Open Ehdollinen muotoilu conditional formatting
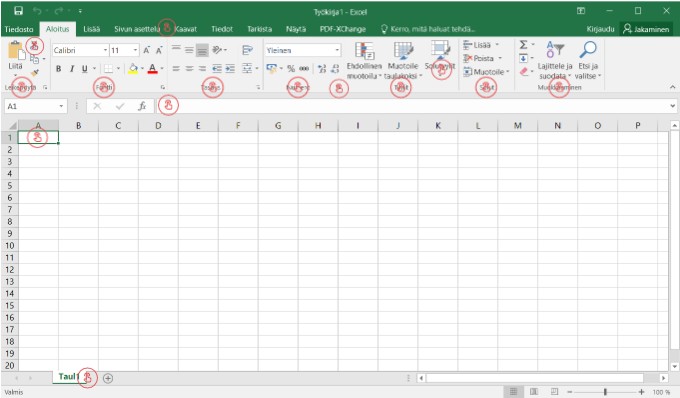This screenshot has width=680, height=398. 364,60
